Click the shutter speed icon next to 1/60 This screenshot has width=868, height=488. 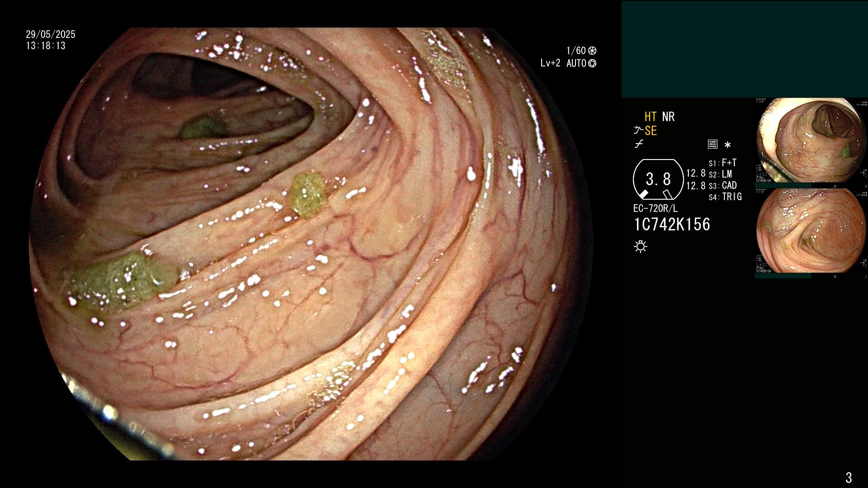coord(592,51)
